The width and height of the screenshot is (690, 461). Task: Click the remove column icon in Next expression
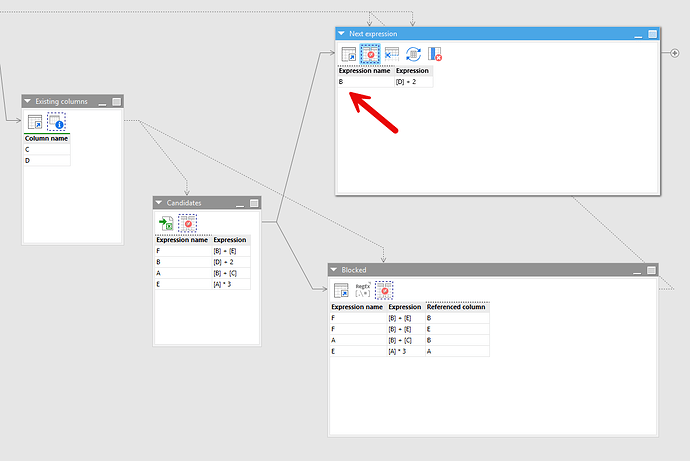click(x=435, y=54)
